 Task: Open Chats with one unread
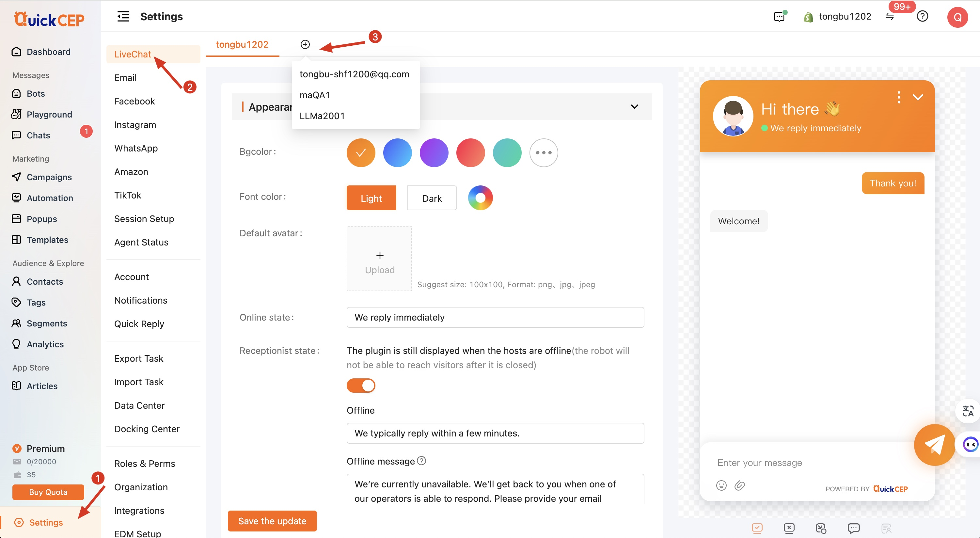point(38,135)
